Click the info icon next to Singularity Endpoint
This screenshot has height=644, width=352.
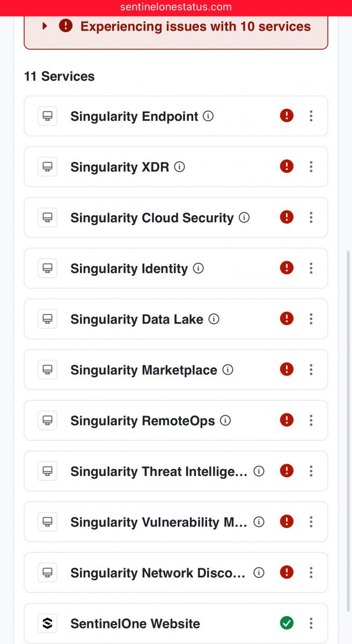(209, 116)
